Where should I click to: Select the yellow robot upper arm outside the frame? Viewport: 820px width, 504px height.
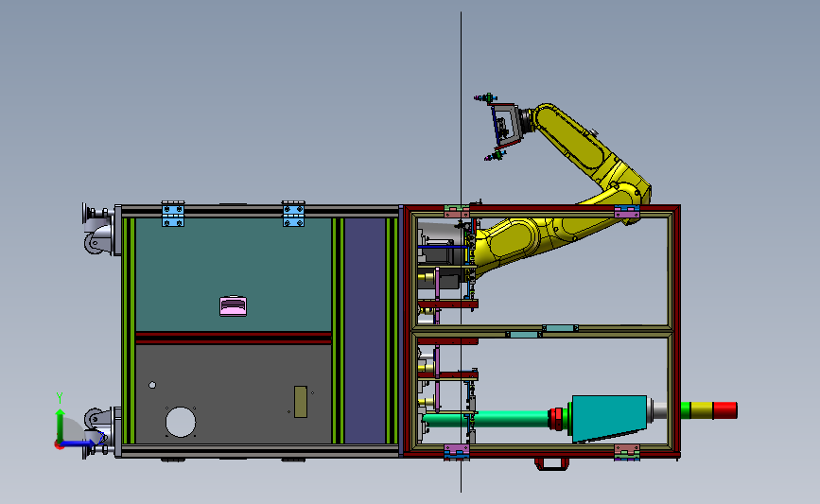(581, 141)
